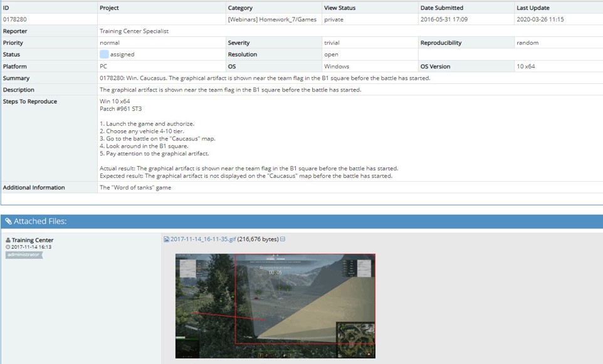Open the 2017-11-14_16-11-35.gif attachment link
Screen dimensions: 603x364
203,239
